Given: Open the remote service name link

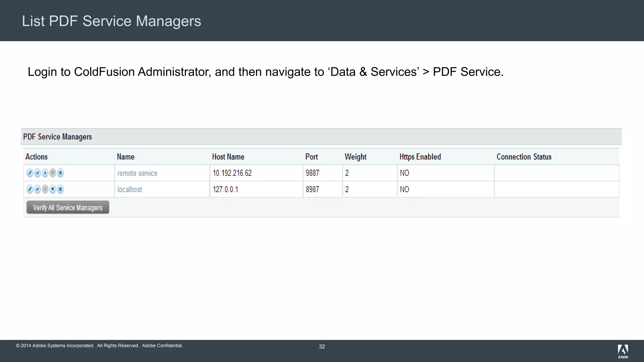Looking at the screenshot, I should [x=137, y=173].
